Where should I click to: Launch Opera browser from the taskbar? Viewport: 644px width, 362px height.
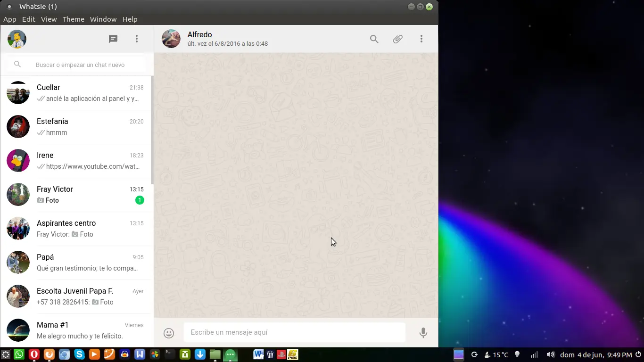pyautogui.click(x=34, y=354)
